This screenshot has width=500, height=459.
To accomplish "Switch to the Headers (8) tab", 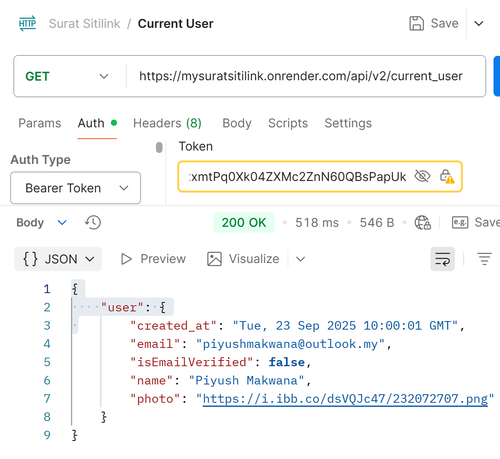I will click(x=167, y=123).
